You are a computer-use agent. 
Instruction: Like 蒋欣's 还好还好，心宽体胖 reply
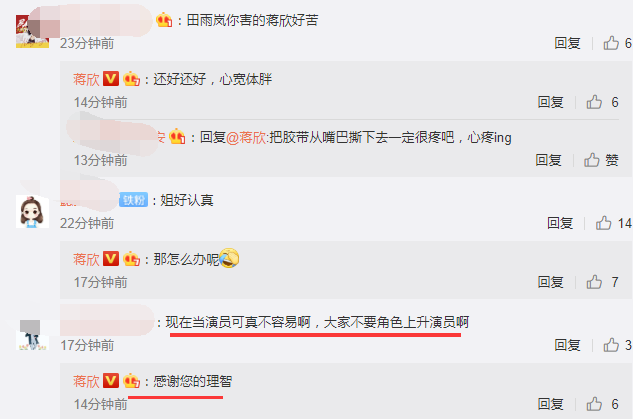pos(594,102)
